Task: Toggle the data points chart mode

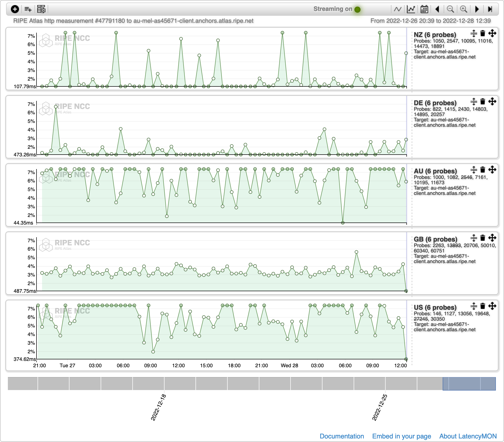Action: 411,9
